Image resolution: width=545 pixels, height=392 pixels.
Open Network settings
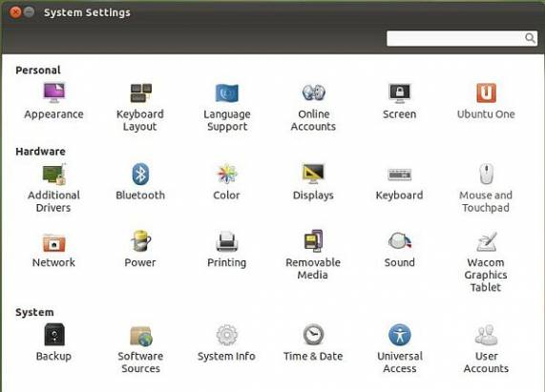53,250
